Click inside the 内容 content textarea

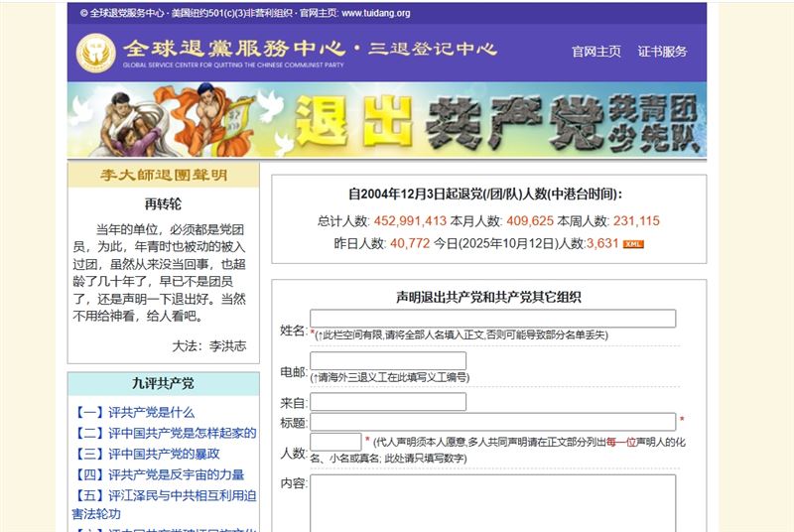tap(492, 502)
